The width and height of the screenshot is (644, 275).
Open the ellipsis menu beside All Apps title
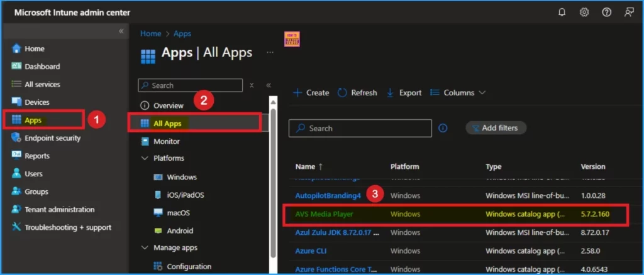pyautogui.click(x=270, y=53)
